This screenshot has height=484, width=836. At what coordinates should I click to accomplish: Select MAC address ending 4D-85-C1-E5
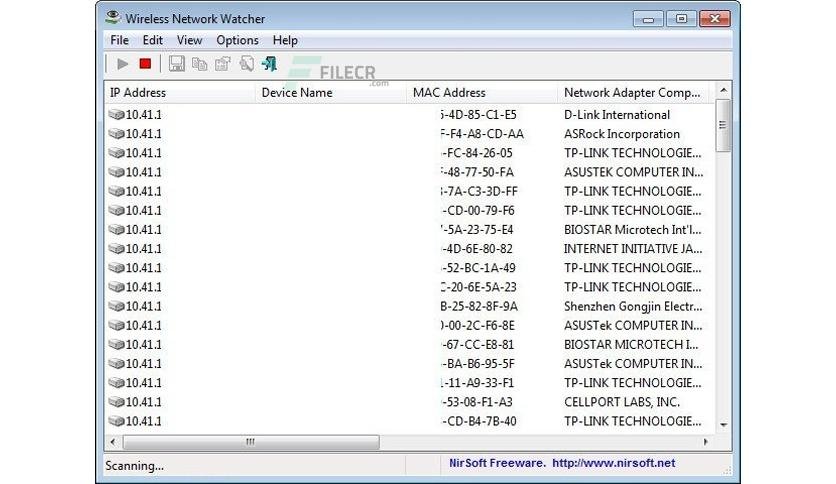click(479, 115)
